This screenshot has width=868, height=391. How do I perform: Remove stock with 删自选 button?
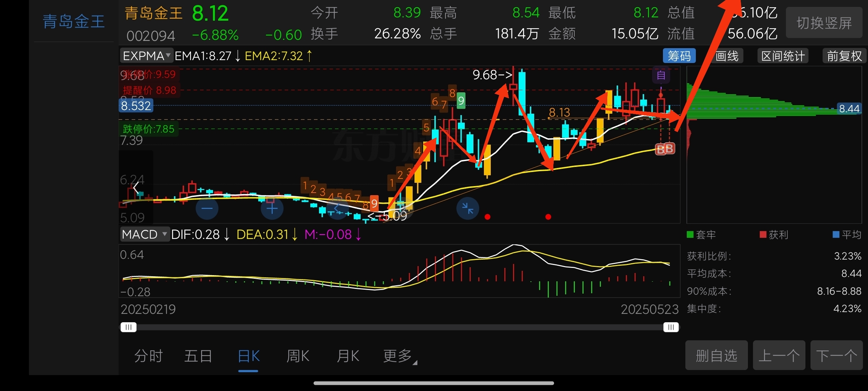pos(716,356)
